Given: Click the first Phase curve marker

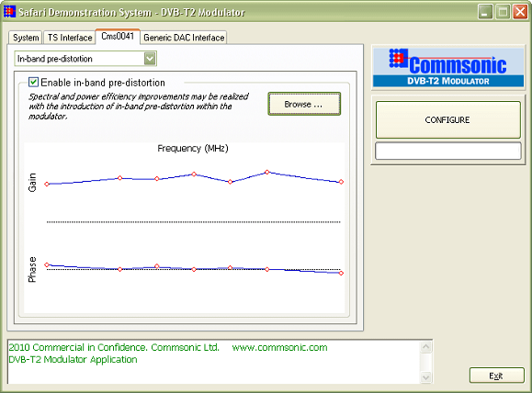Looking at the screenshot, I should point(47,264).
